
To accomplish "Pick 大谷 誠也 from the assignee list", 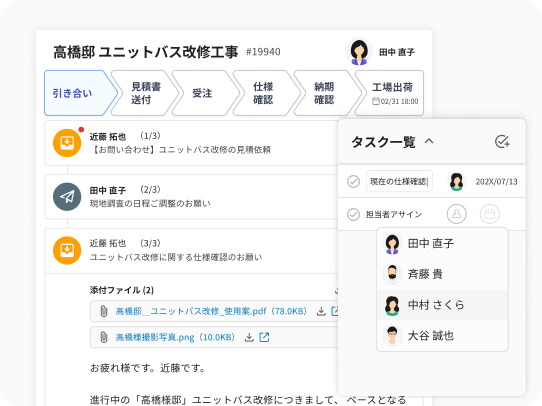I will (442, 336).
